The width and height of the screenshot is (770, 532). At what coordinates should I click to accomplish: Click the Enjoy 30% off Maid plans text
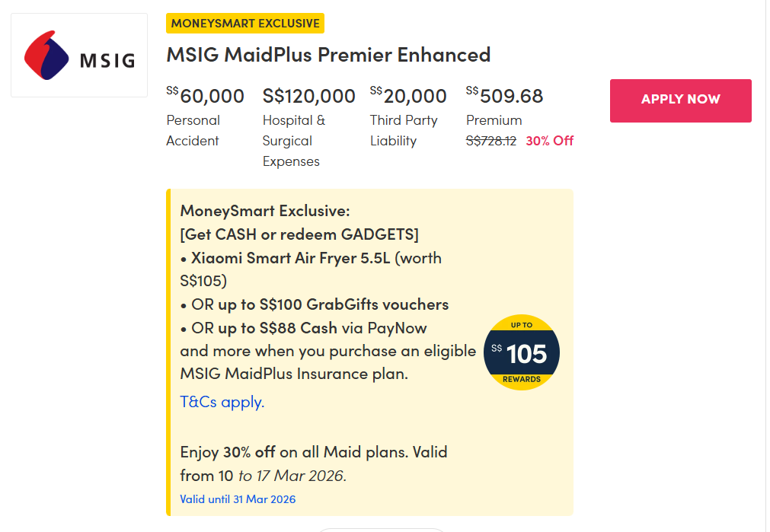point(314,452)
